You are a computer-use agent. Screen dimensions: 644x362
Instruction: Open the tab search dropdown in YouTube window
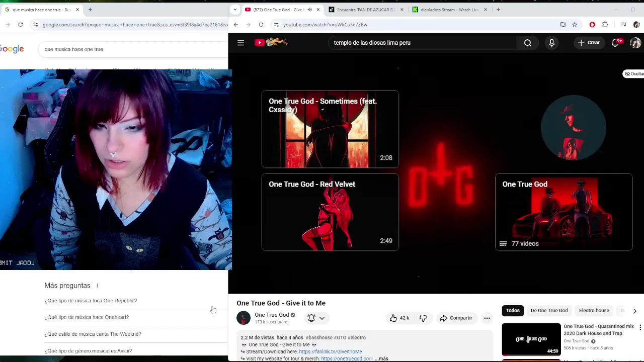235,10
